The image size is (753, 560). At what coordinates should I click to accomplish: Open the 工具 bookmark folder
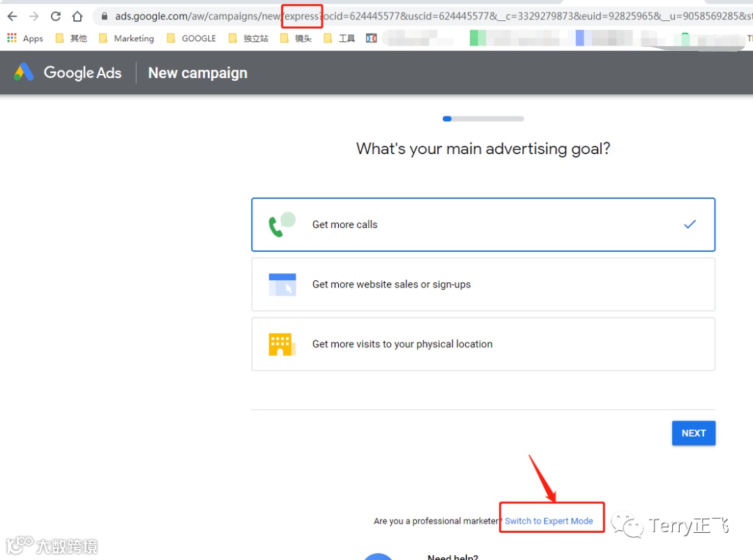(339, 38)
